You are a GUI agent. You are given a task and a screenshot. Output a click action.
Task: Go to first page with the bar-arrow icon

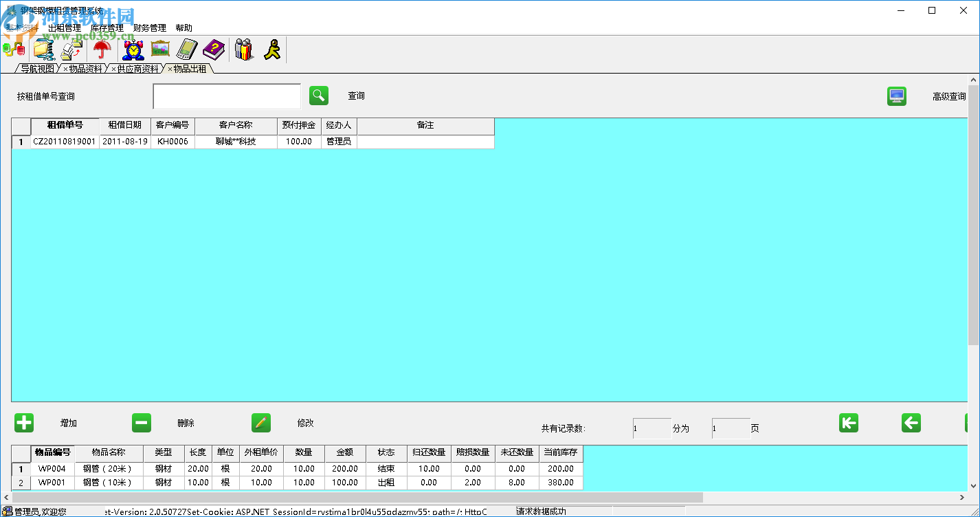(x=849, y=423)
